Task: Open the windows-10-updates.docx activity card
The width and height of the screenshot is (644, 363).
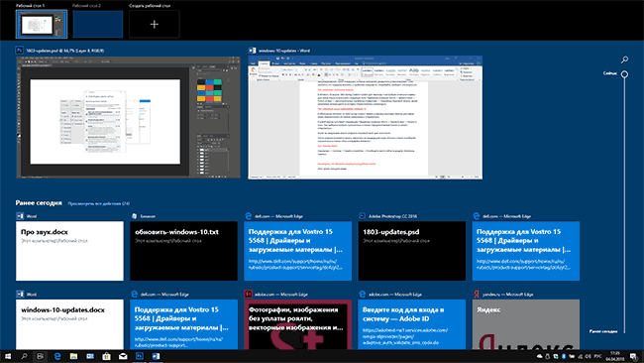Action: [x=69, y=324]
